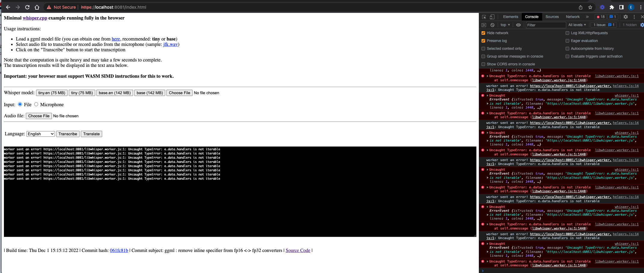644x273 pixels.
Task: Enable Show CORS errors in console
Action: [x=483, y=64]
